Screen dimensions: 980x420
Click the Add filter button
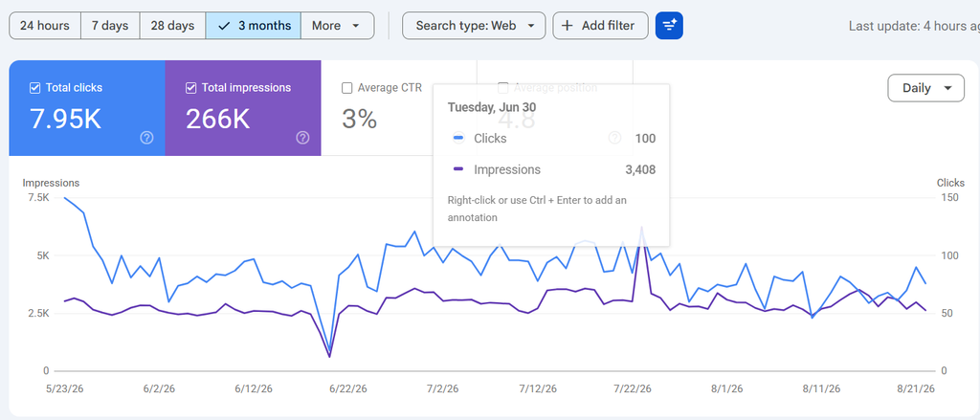pos(600,26)
